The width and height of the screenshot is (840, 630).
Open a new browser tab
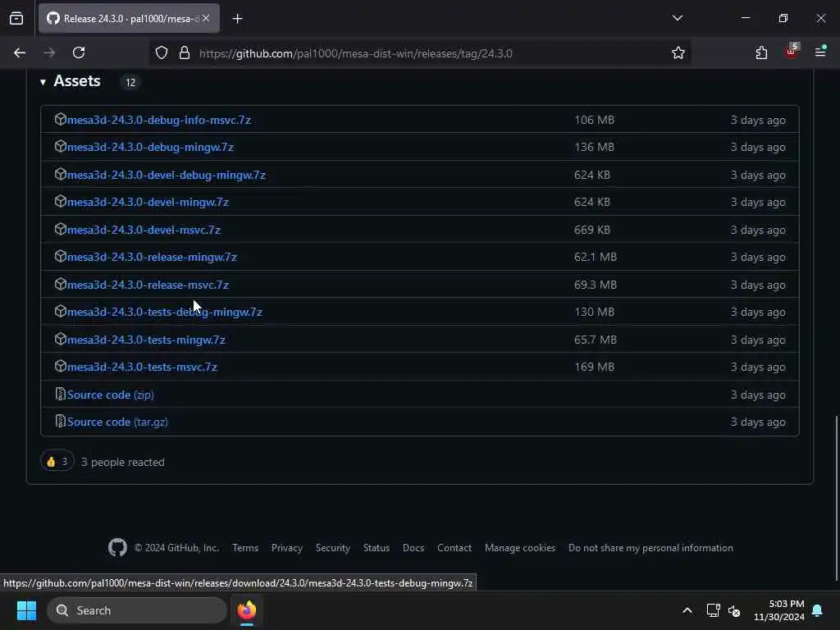click(237, 19)
